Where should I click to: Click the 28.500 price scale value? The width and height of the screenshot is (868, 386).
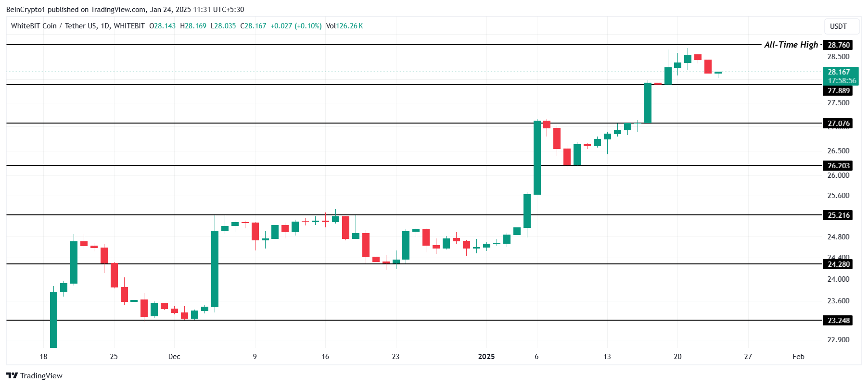coord(838,57)
